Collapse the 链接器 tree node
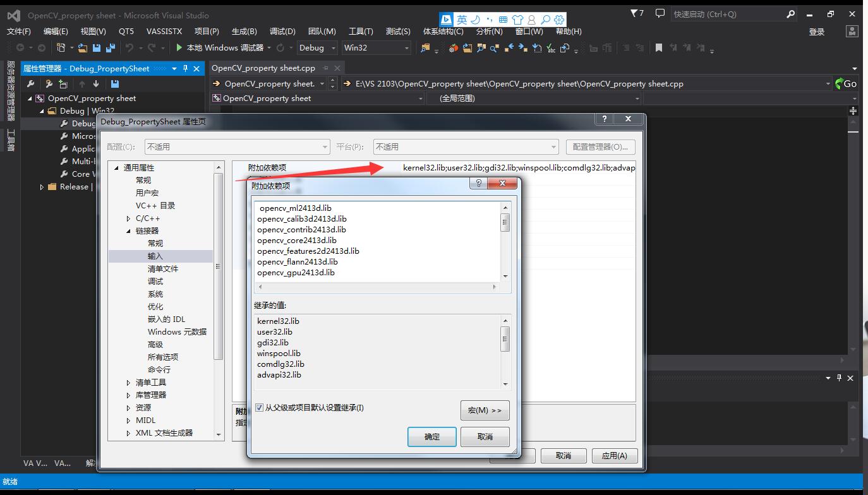The image size is (868, 495). 129,231
